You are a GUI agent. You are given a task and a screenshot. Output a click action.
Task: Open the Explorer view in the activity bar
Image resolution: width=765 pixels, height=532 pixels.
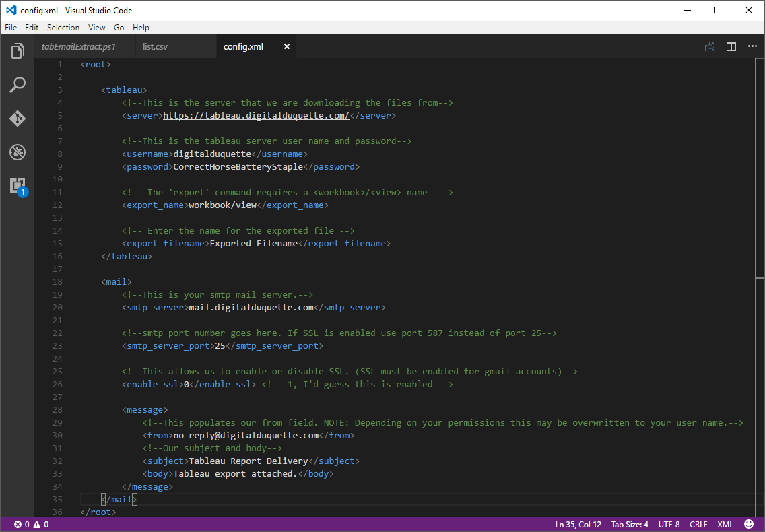tap(18, 51)
